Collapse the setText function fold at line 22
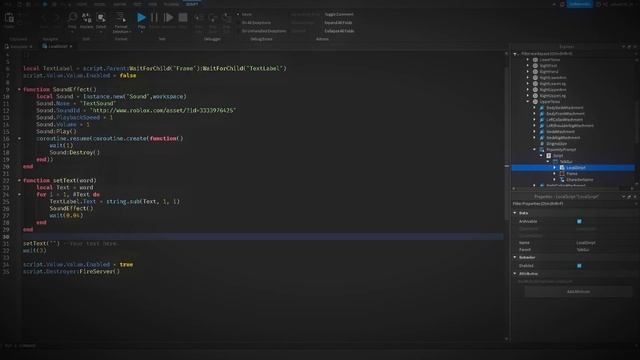640x360 pixels. point(19,180)
